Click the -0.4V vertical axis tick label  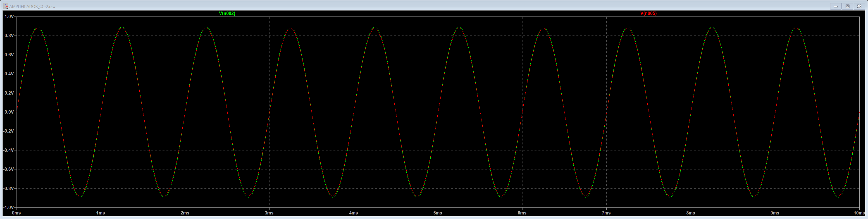(8, 150)
